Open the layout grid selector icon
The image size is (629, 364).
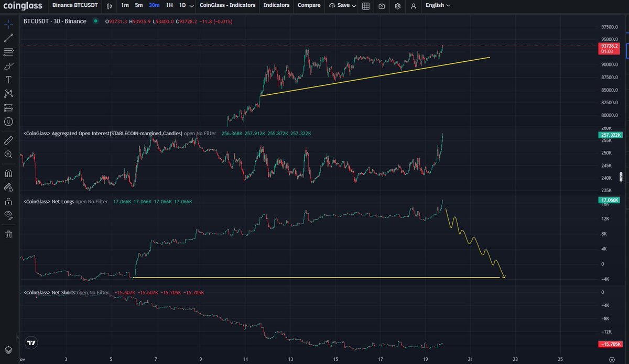pyautogui.click(x=365, y=6)
